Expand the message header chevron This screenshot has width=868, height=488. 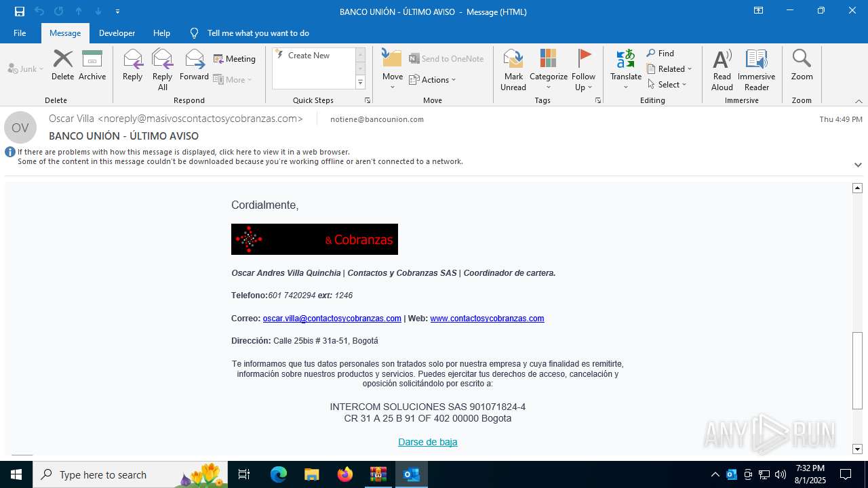pyautogui.click(x=858, y=165)
